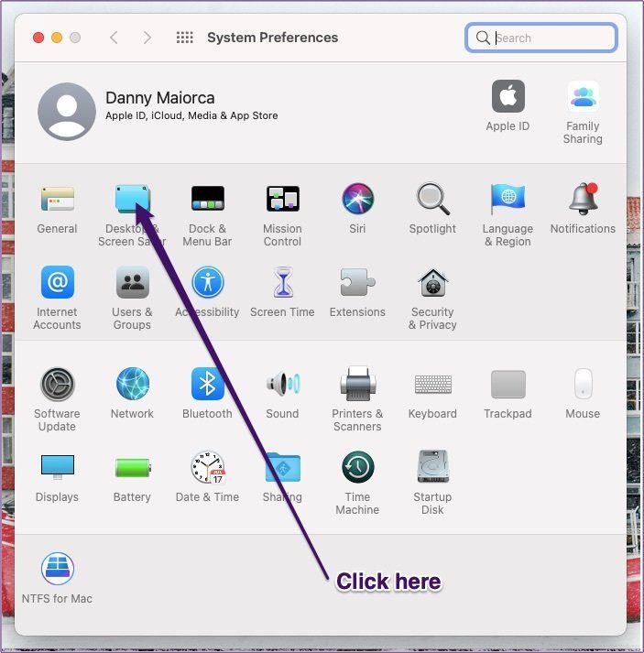Click the Search field
The width and height of the screenshot is (644, 653).
[x=541, y=38]
